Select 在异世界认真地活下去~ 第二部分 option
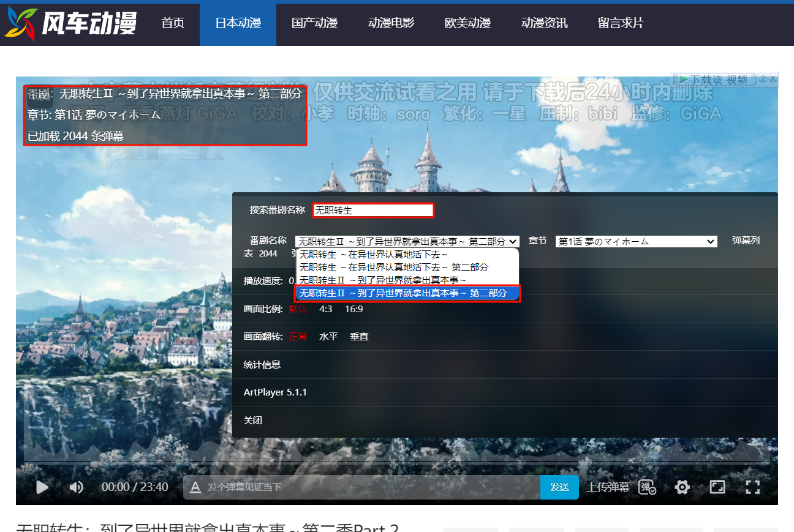This screenshot has width=794, height=532. 407,267
